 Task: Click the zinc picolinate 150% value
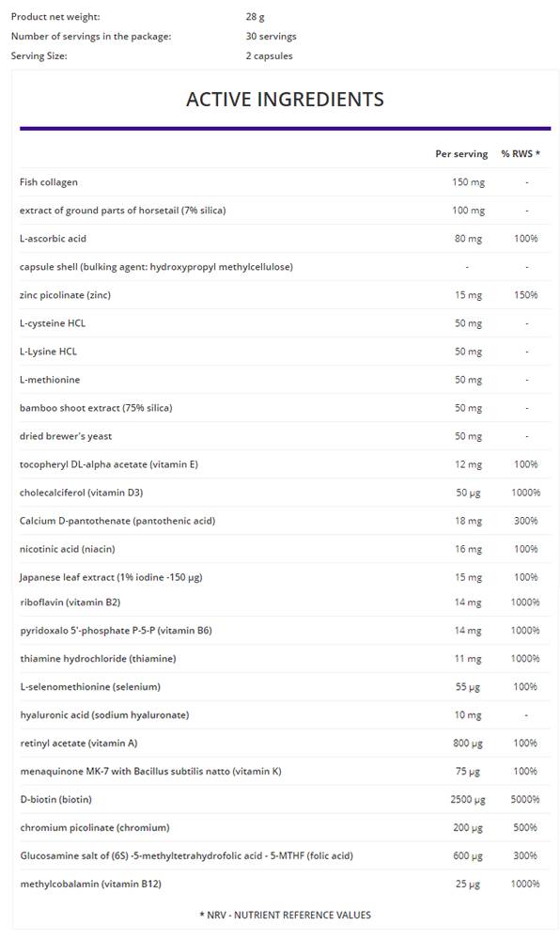[x=526, y=295]
